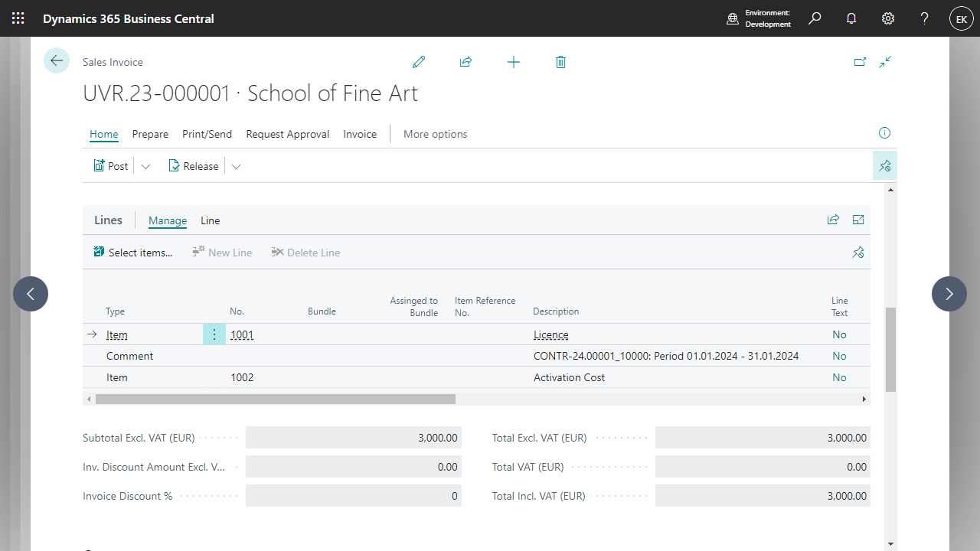Click More options link
Image resolution: width=980 pixels, height=551 pixels.
[x=435, y=134]
